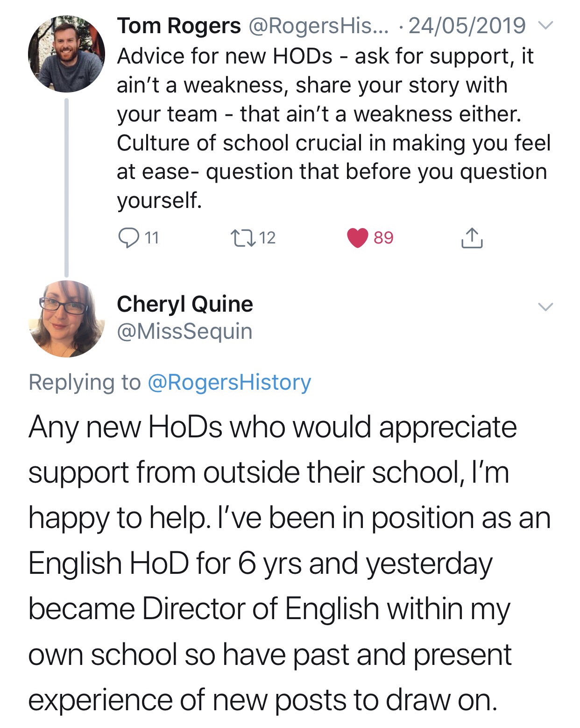Tap the vertical thread connector line
Image resolution: width=580 pixels, height=728 pixels.
66,187
